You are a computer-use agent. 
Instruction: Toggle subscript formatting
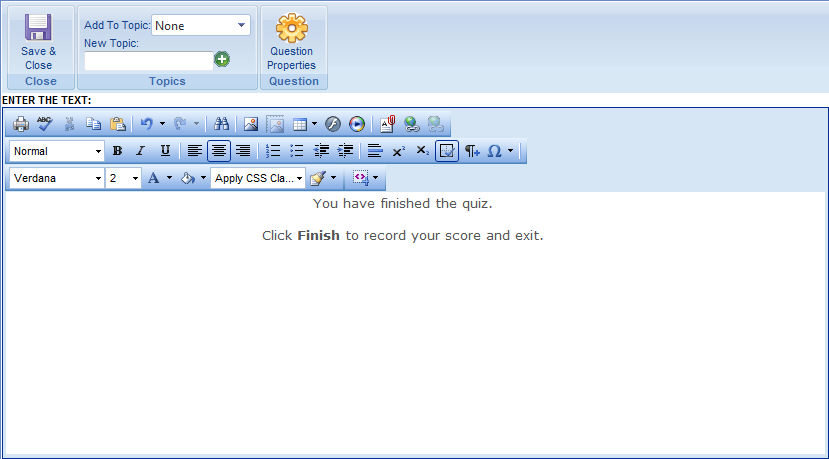tap(422, 151)
